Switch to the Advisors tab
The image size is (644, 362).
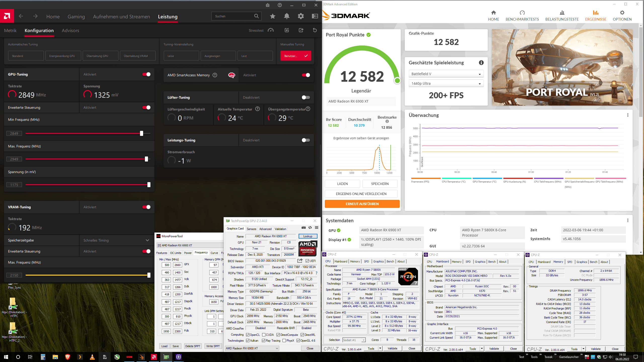[70, 30]
